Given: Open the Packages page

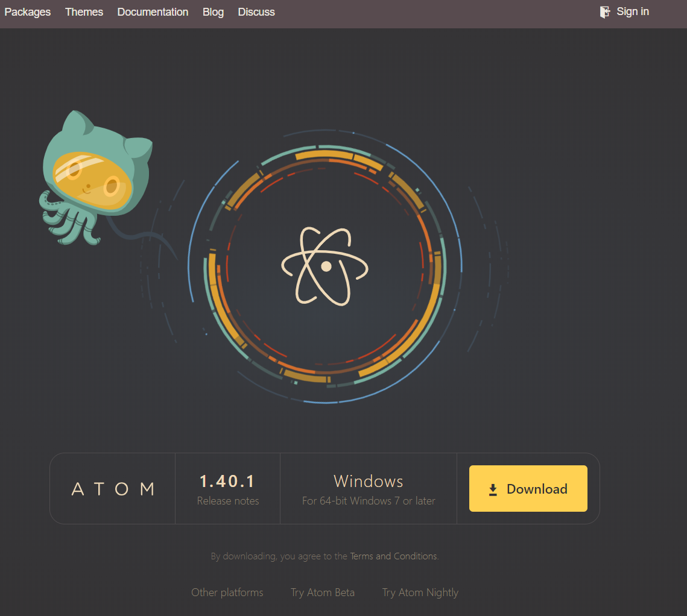Looking at the screenshot, I should pos(27,12).
